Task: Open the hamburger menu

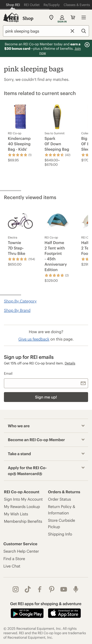Action: 83,18
